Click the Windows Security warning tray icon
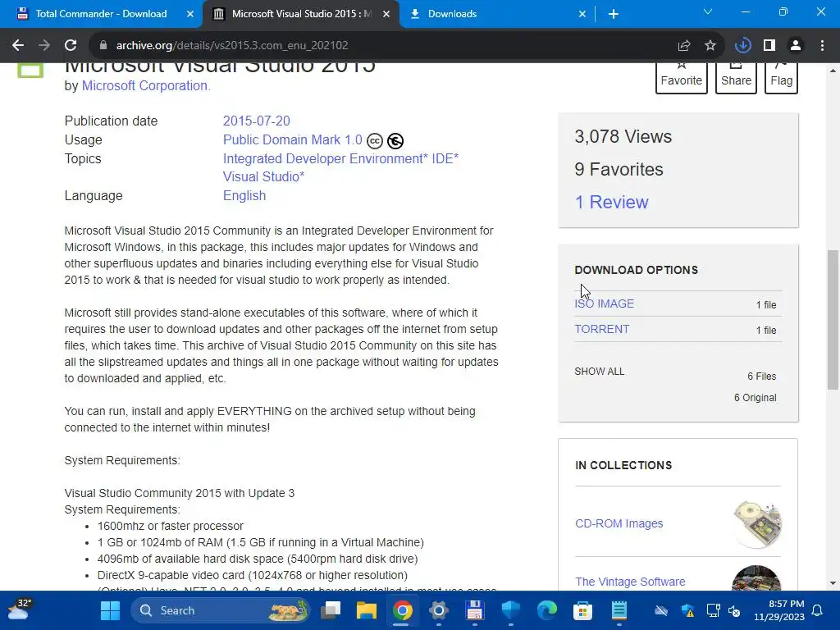 pos(687,610)
